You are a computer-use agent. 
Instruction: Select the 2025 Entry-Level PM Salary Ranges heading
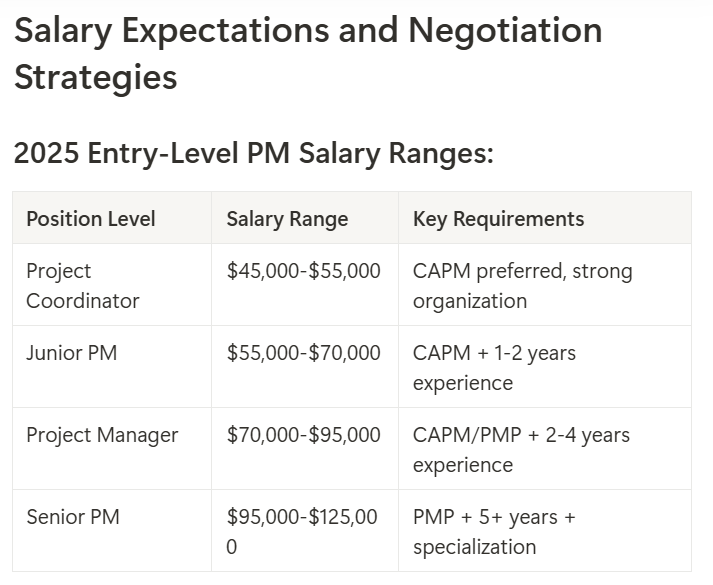254,153
